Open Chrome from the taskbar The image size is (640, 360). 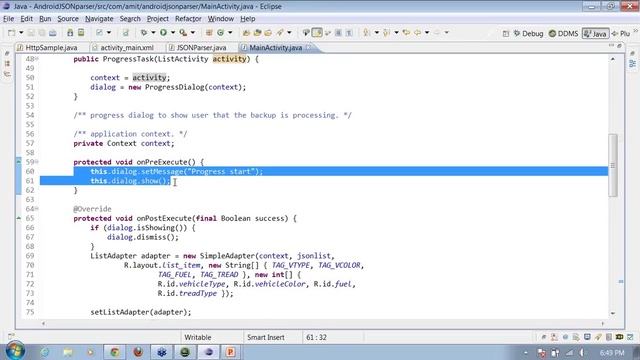pos(115,352)
